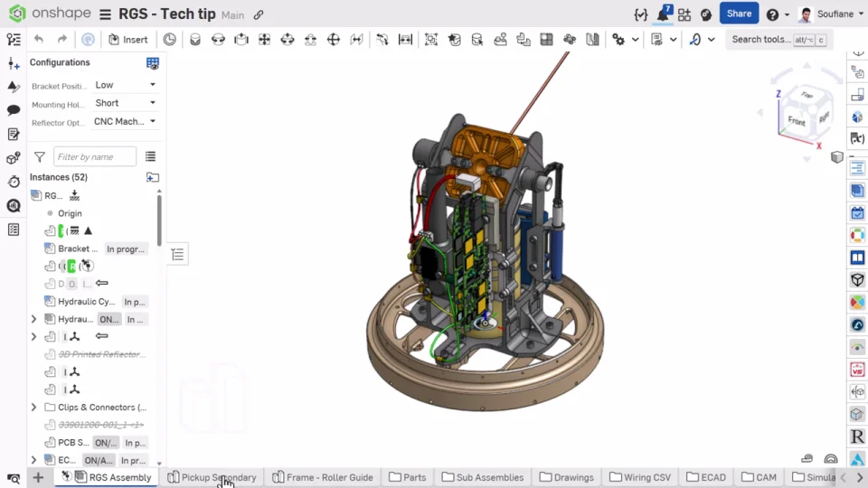
Task: Toggle the mates list panel button
Action: [x=177, y=255]
